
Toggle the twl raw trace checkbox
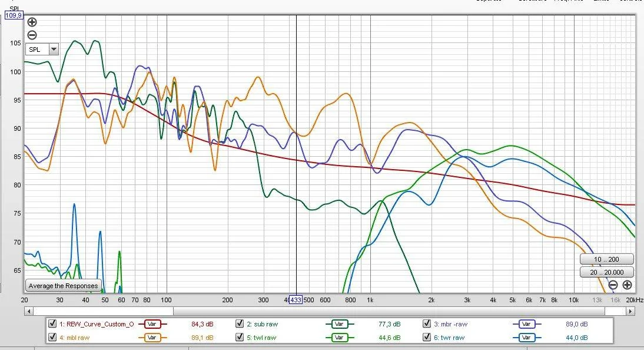pyautogui.click(x=240, y=337)
